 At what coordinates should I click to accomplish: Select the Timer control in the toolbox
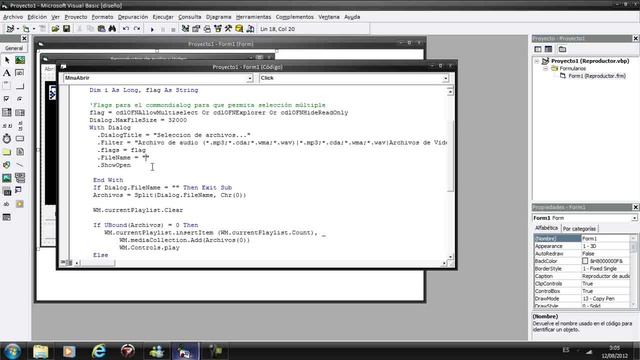[x=7, y=138]
